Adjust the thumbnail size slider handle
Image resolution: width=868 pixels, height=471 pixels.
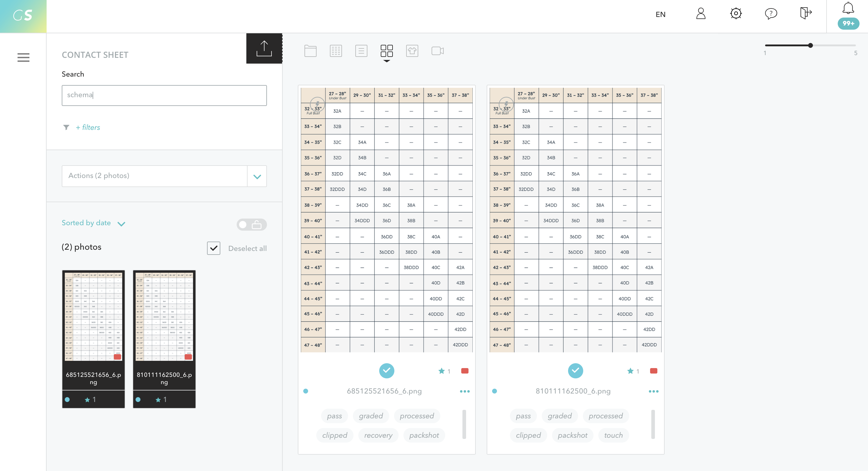[x=810, y=45]
